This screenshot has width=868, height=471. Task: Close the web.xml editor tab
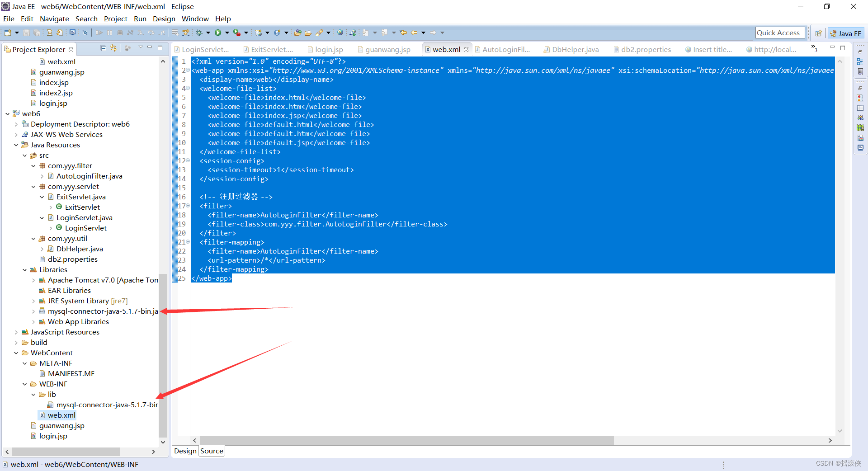466,49
